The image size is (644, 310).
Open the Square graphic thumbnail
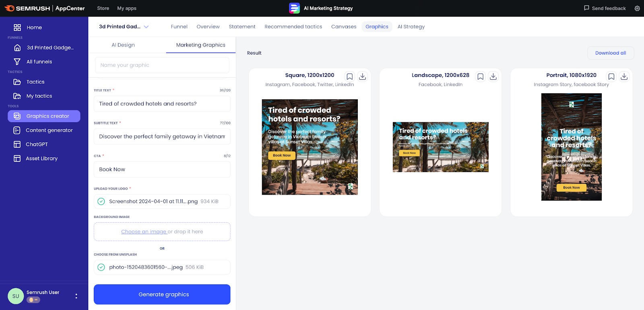click(310, 147)
